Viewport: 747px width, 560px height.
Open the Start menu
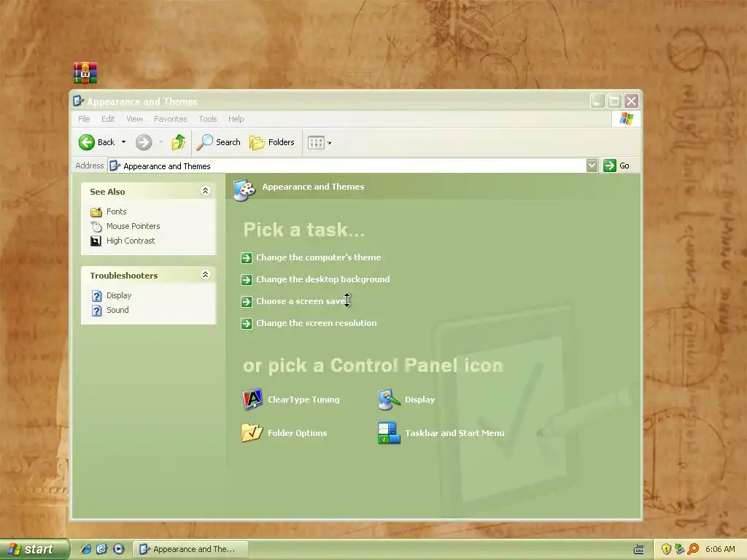tap(34, 549)
